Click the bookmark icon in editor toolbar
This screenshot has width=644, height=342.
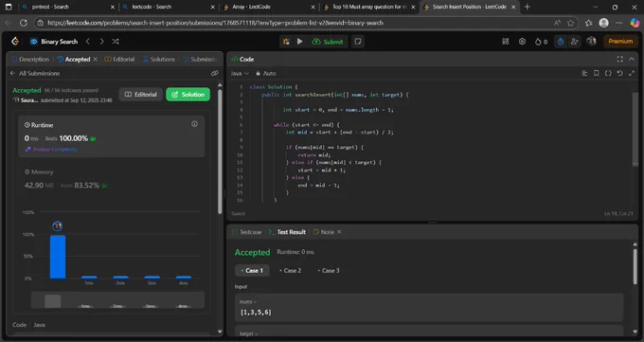pos(597,73)
